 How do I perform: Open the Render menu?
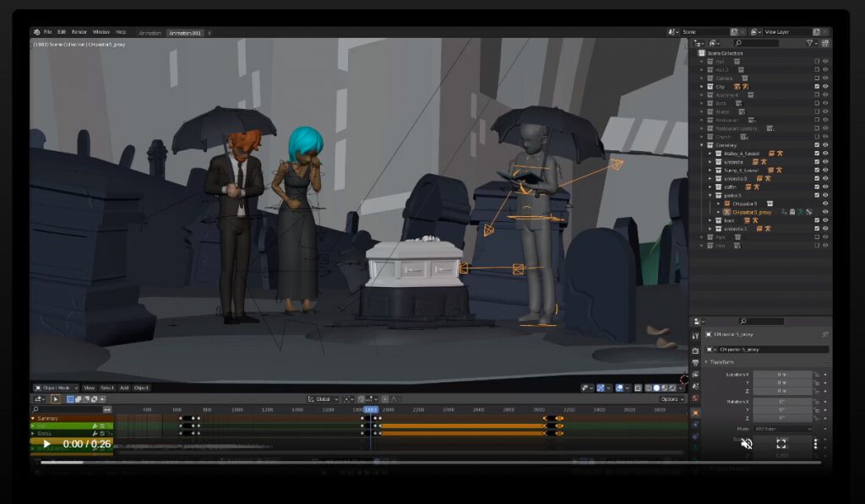(79, 32)
